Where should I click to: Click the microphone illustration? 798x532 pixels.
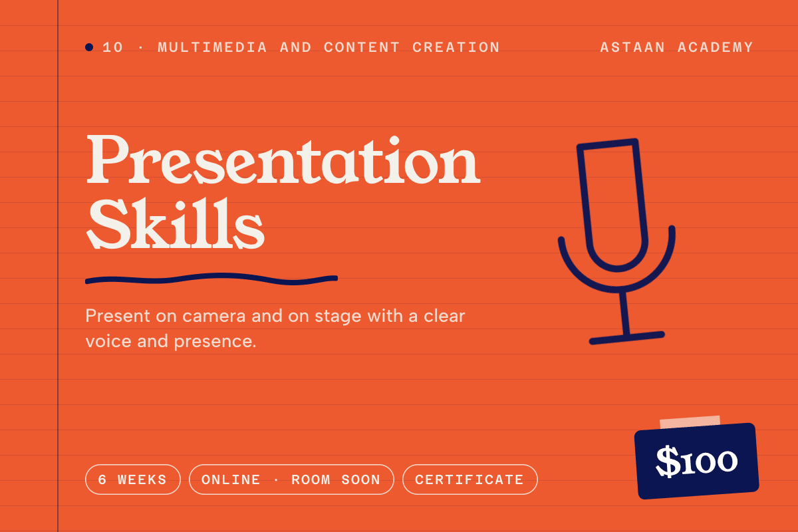(x=616, y=241)
